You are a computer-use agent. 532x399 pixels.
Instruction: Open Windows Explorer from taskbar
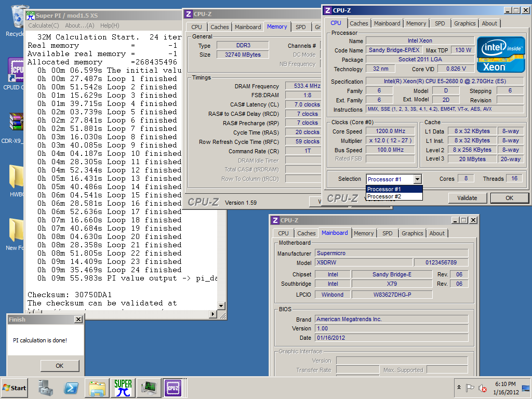[97, 388]
